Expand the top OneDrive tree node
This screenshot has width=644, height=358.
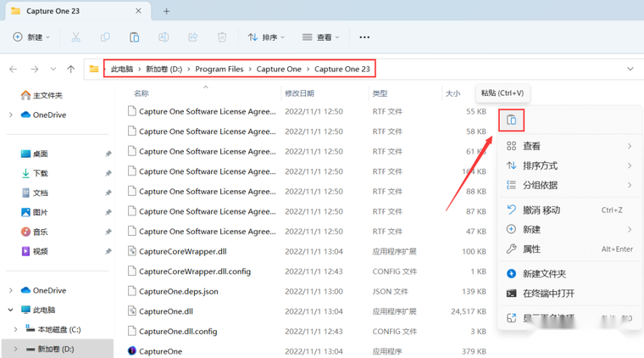pyautogui.click(x=11, y=115)
